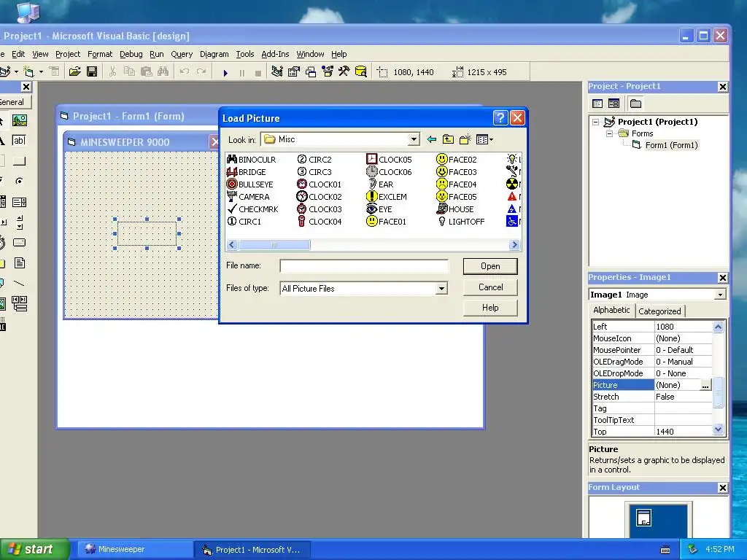The height and width of the screenshot is (560, 747).
Task: Select the ListBox control in the toolbox
Action: [x=20, y=202]
